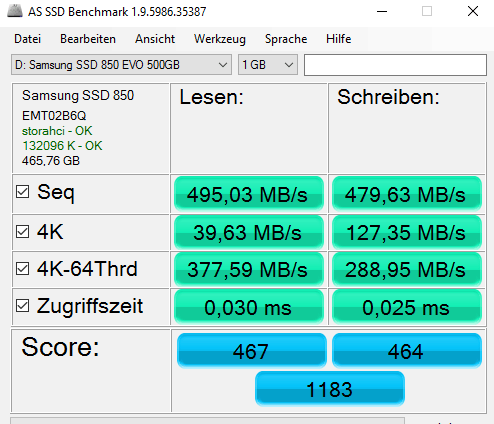Viewport: 494px width, 424px height.
Task: Click the firmware text EMT02B6Q
Action: pyautogui.click(x=54, y=116)
